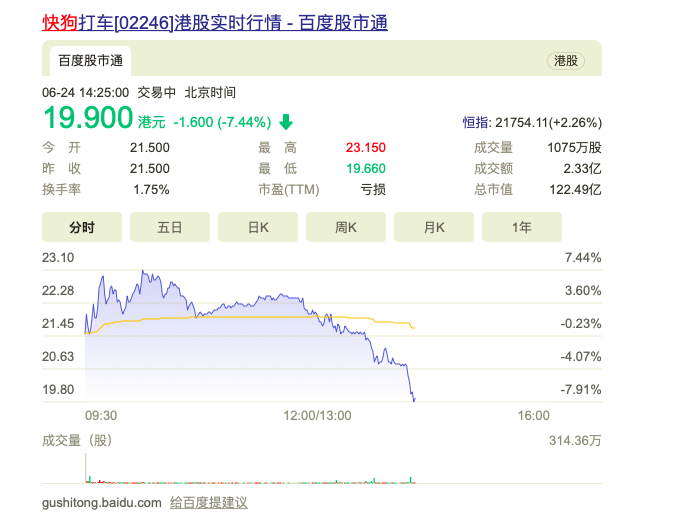
Task: Switch to the 分时 chart tab
Action: coord(82,227)
